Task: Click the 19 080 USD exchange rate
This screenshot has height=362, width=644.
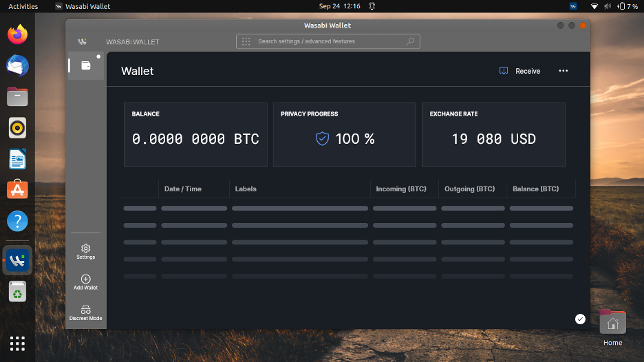Action: pyautogui.click(x=494, y=139)
